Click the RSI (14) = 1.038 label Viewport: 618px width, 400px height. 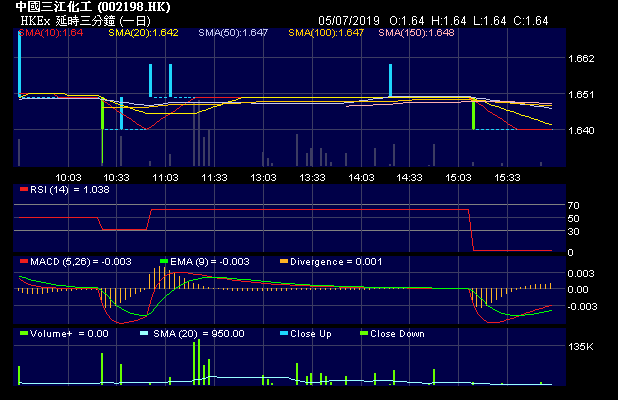[x=70, y=190]
